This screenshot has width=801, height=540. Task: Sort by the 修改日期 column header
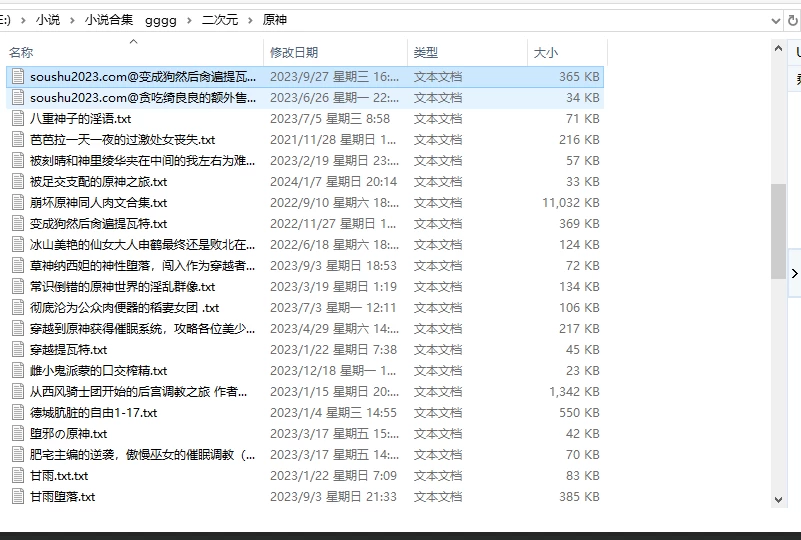(x=294, y=52)
